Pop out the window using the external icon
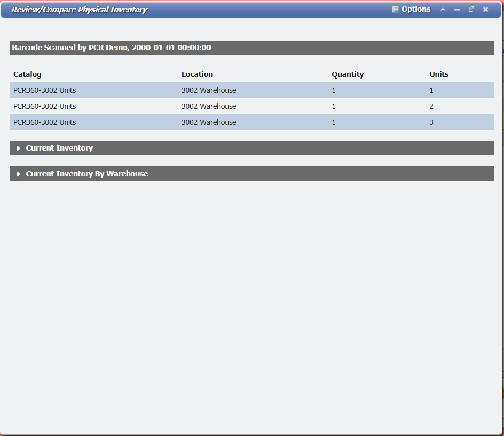The width and height of the screenshot is (504, 436). pyautogui.click(x=471, y=10)
